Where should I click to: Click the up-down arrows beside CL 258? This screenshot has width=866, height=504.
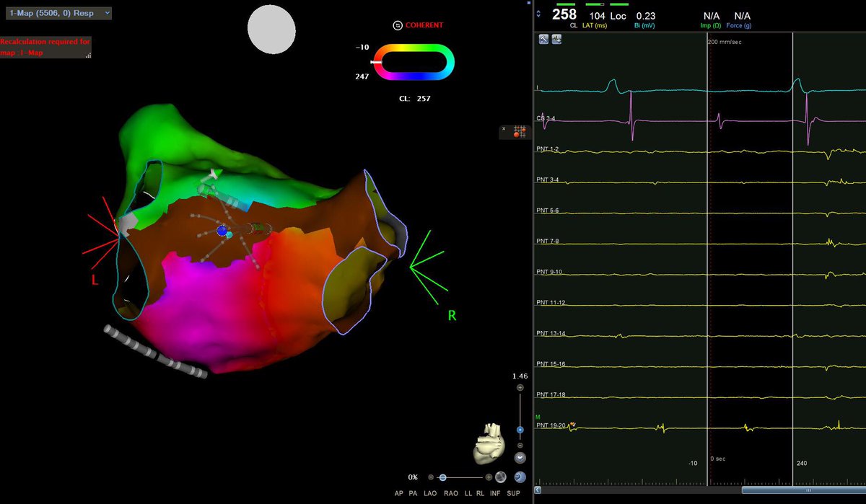[x=538, y=13]
